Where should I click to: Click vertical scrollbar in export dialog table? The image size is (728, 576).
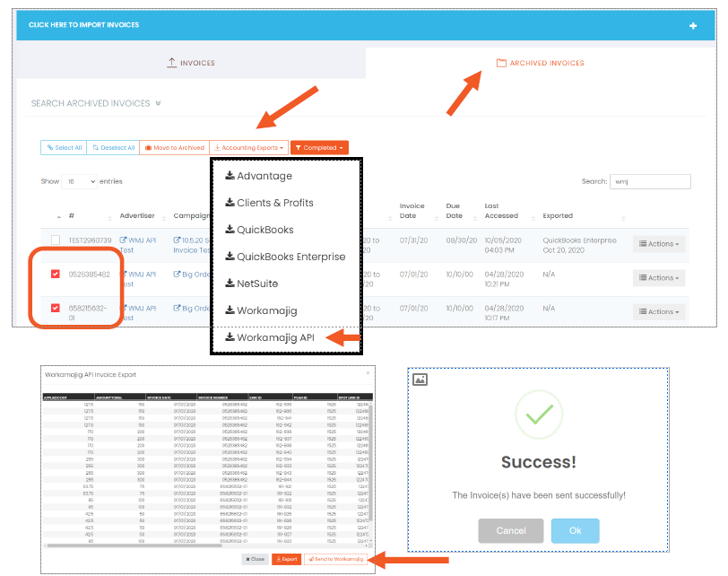pyautogui.click(x=370, y=461)
